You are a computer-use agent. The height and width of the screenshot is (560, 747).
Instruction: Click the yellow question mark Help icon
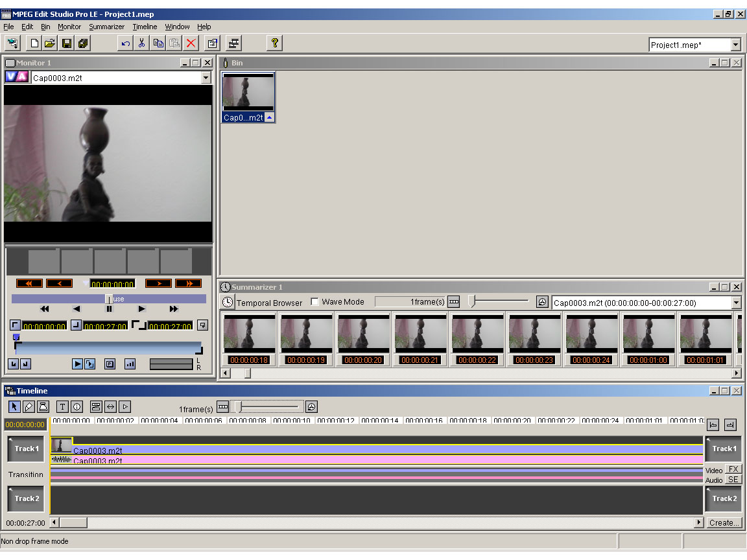point(275,43)
